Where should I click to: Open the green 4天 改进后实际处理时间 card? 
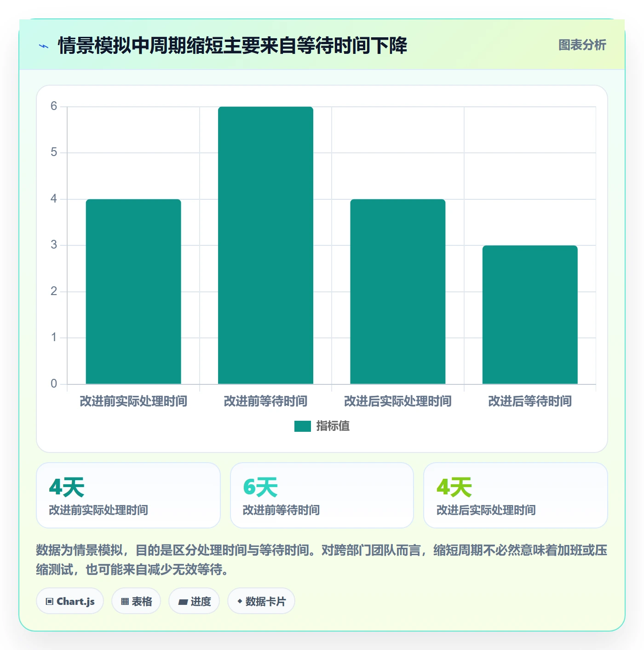point(516,495)
